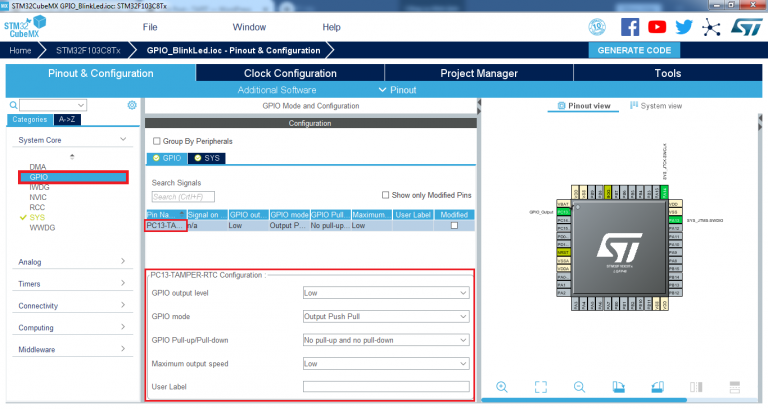Click the GENERATE CODE button
This screenshot has width=768, height=409.
pyautogui.click(x=635, y=50)
